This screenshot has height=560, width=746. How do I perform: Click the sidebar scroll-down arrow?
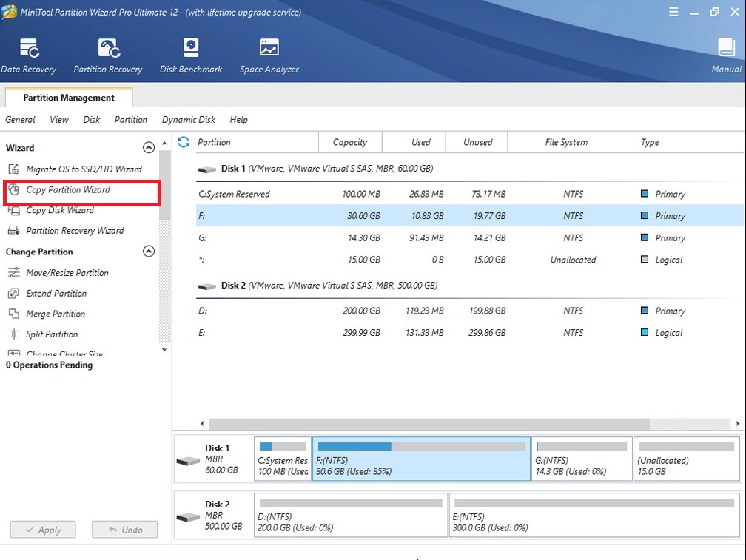click(164, 350)
